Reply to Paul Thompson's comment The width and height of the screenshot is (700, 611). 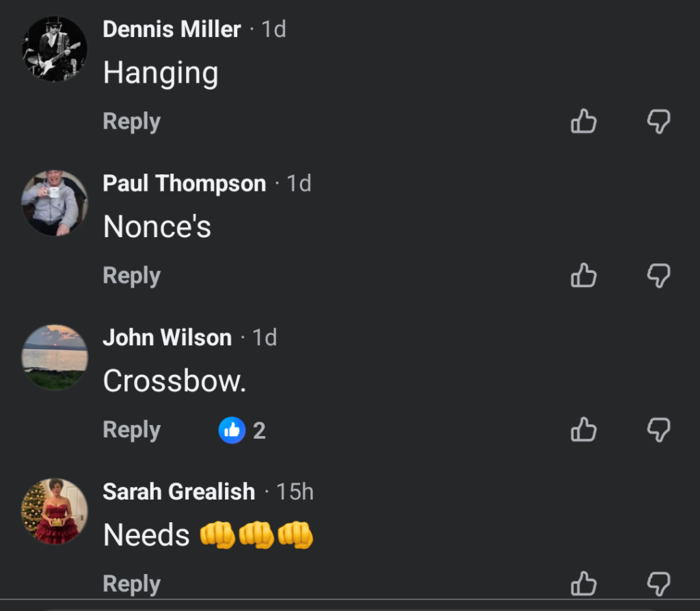pos(131,275)
